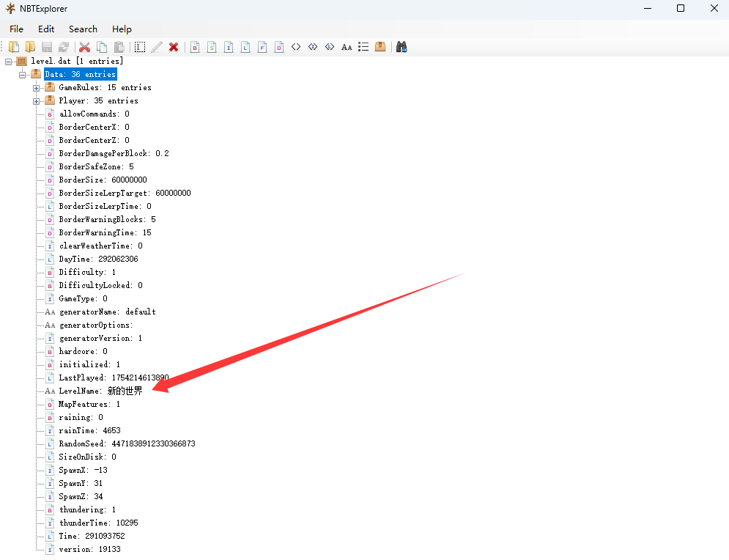The width and height of the screenshot is (729, 560).
Task: Collapse the level.dat root node
Action: 8,62
